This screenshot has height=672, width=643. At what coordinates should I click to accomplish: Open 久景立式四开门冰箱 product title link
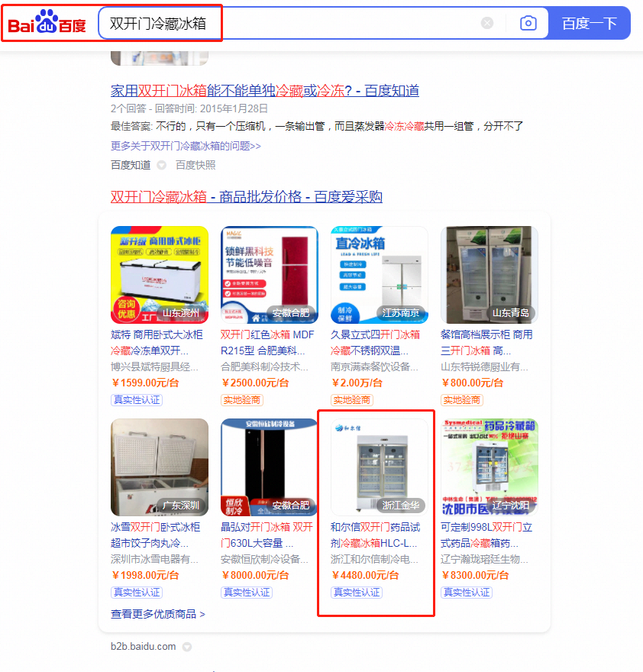click(375, 343)
